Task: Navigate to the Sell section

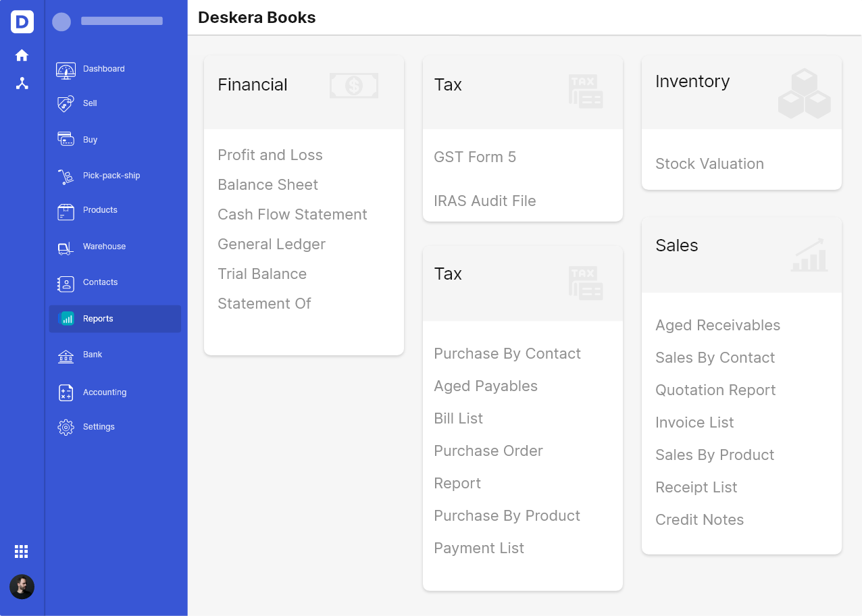Action: click(x=115, y=103)
